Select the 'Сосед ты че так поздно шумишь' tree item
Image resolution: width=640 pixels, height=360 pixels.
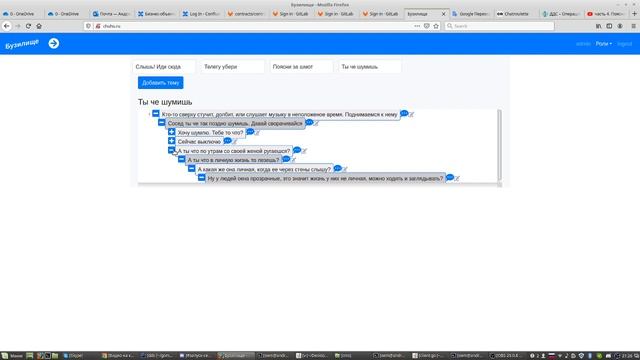(x=235, y=124)
